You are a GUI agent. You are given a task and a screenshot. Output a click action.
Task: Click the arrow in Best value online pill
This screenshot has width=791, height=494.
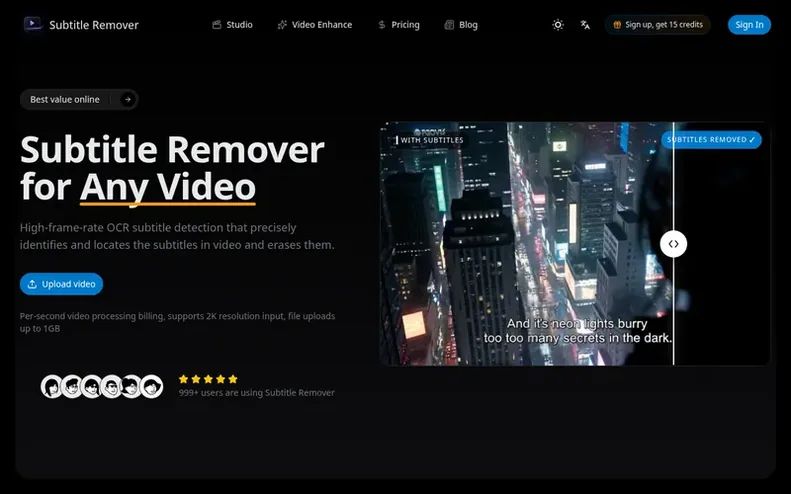(x=128, y=99)
